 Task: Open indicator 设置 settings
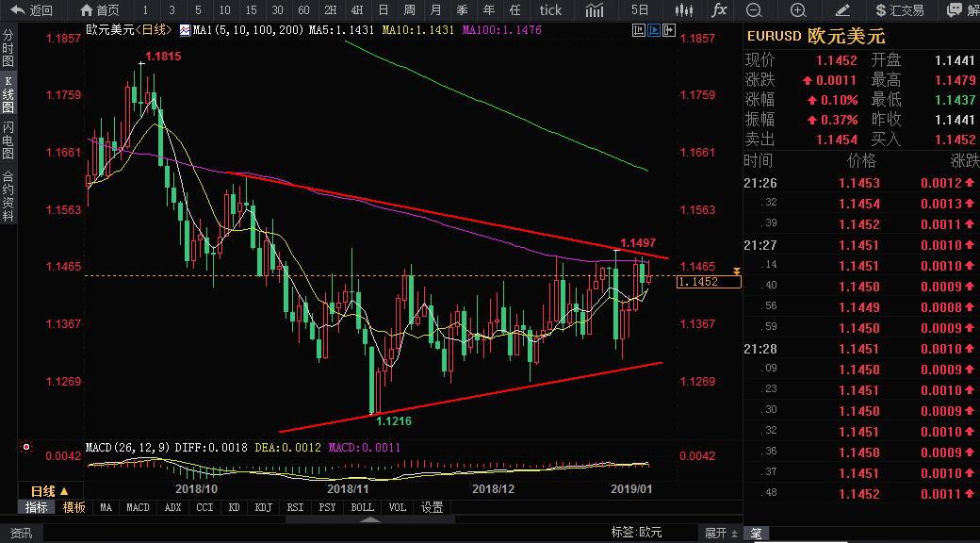[432, 507]
